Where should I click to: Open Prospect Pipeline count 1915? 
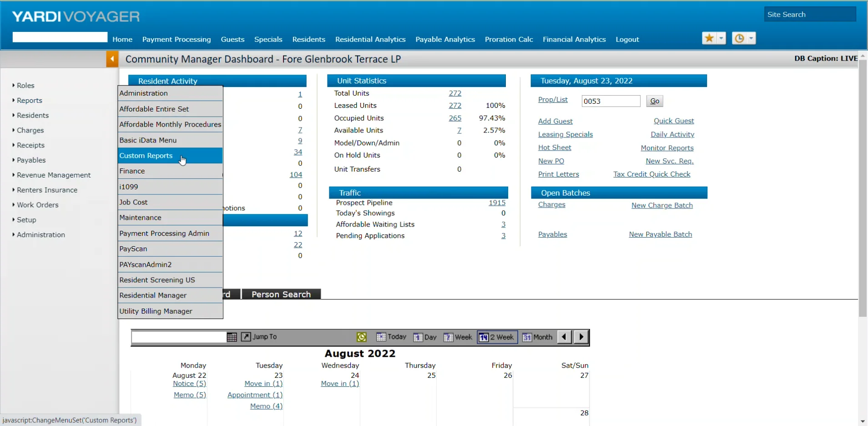pos(497,203)
